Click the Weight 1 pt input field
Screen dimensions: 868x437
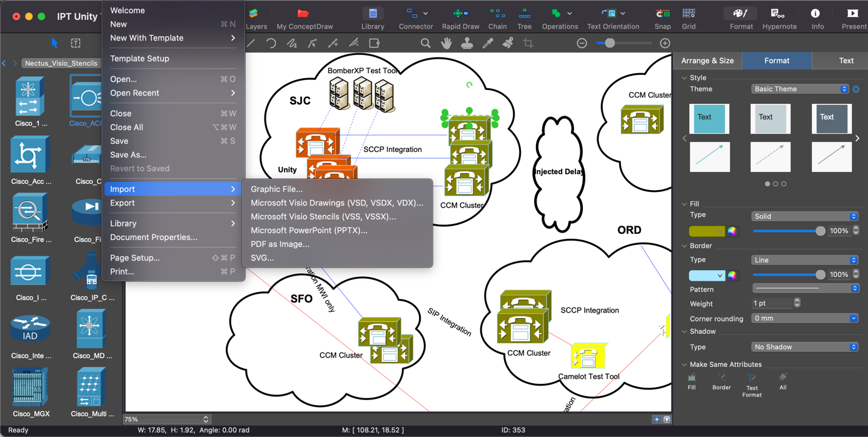tap(773, 303)
